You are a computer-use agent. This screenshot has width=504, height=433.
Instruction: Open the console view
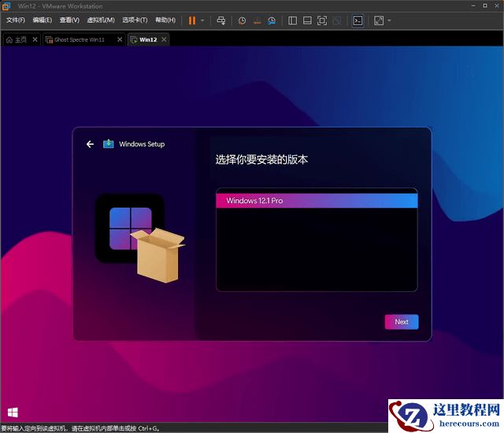pos(358,20)
